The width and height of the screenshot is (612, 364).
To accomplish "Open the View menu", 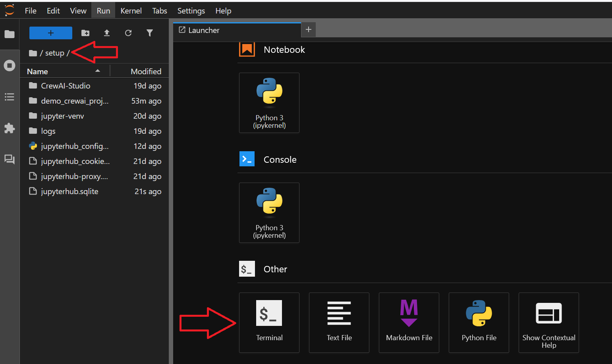I will [78, 11].
